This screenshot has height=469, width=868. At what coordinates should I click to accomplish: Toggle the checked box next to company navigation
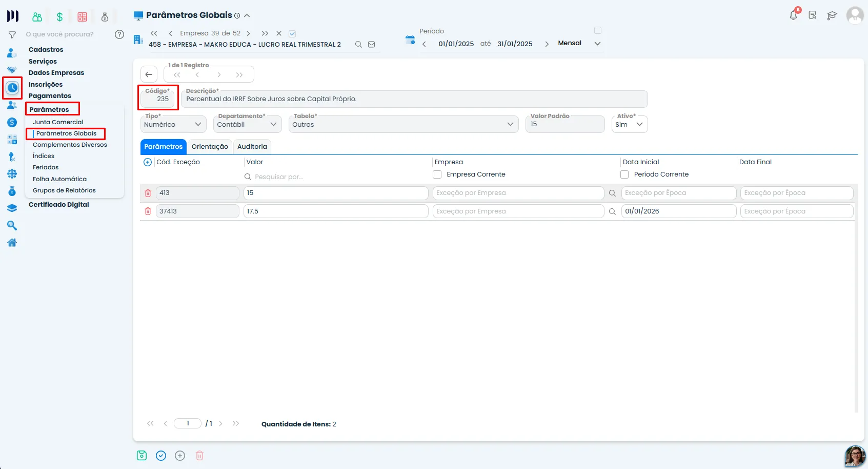click(x=292, y=34)
